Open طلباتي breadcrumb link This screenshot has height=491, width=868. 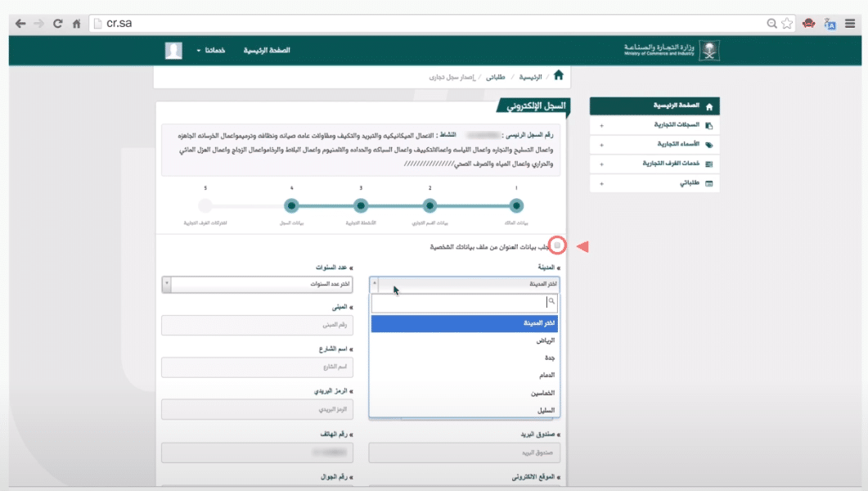point(496,77)
